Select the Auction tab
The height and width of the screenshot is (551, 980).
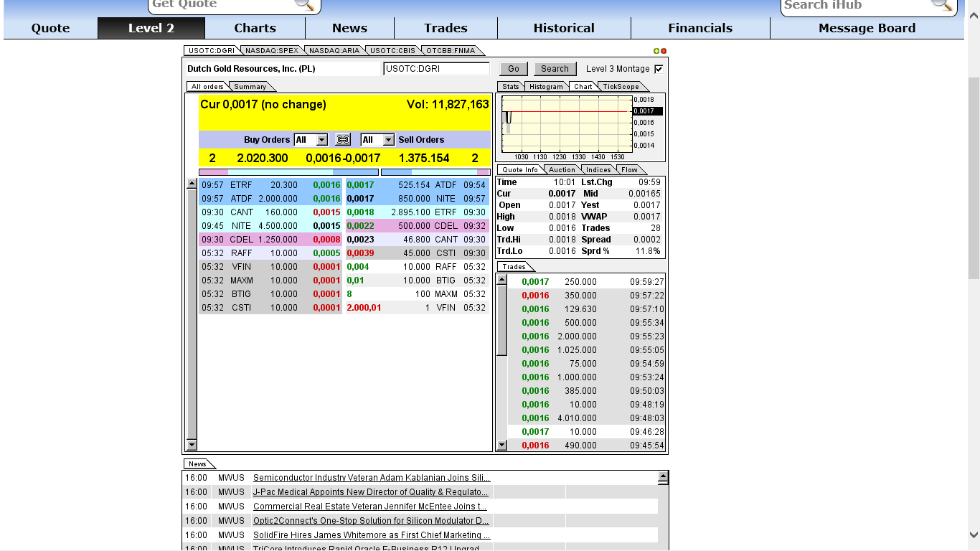(x=561, y=169)
